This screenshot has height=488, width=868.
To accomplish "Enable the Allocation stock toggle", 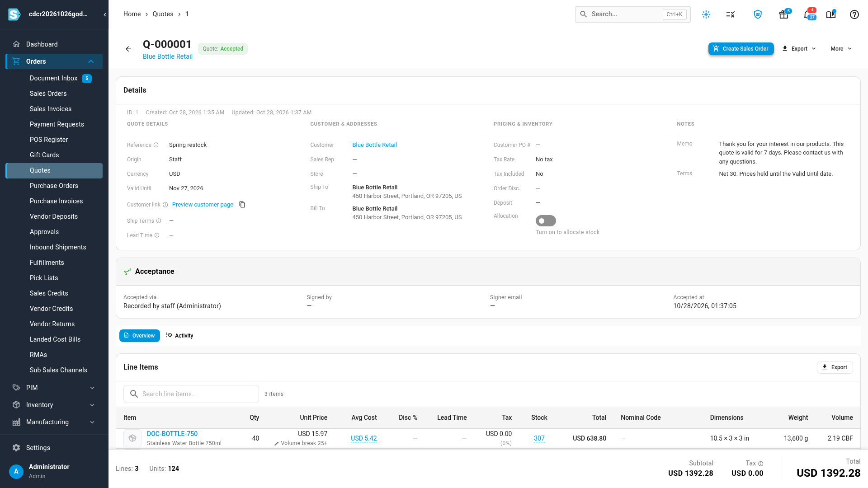I will click(x=546, y=221).
